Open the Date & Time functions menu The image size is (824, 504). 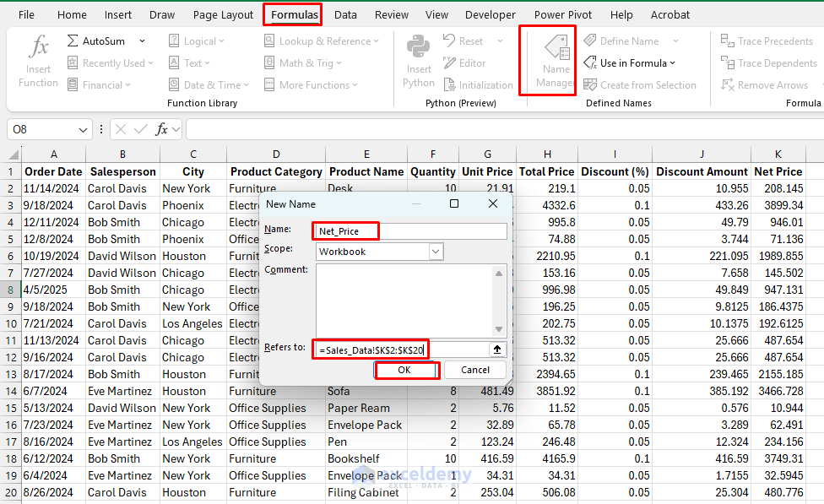point(209,85)
